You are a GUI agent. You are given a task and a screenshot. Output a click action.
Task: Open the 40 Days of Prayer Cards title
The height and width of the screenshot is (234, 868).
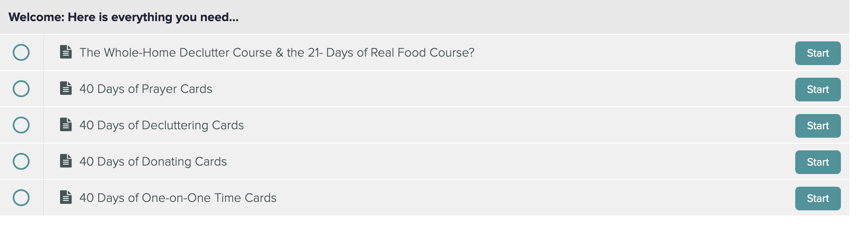click(x=146, y=89)
